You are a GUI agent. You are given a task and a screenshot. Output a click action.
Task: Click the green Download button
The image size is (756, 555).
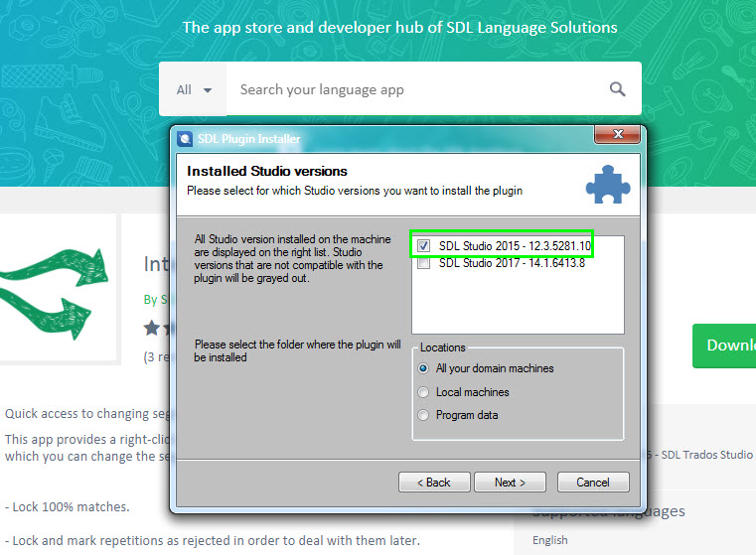coord(726,346)
